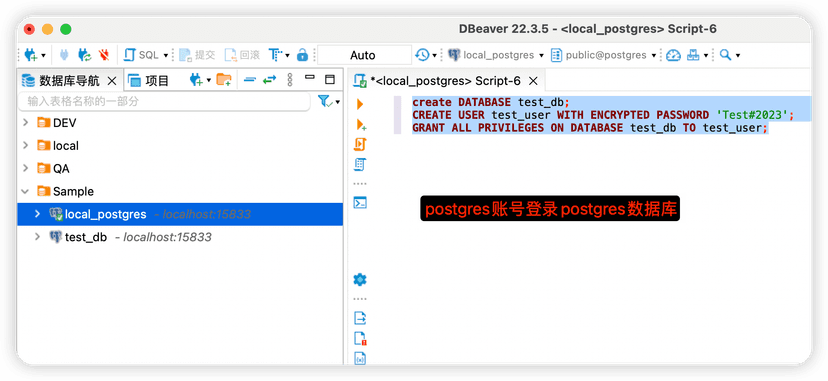Toggle link with editor arrows icon

tap(269, 80)
